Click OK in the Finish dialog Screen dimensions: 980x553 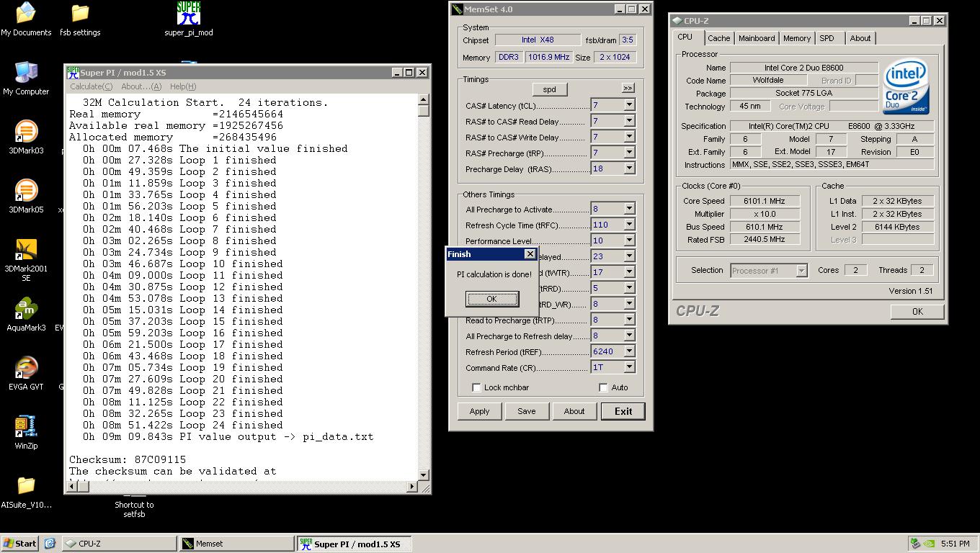[491, 299]
